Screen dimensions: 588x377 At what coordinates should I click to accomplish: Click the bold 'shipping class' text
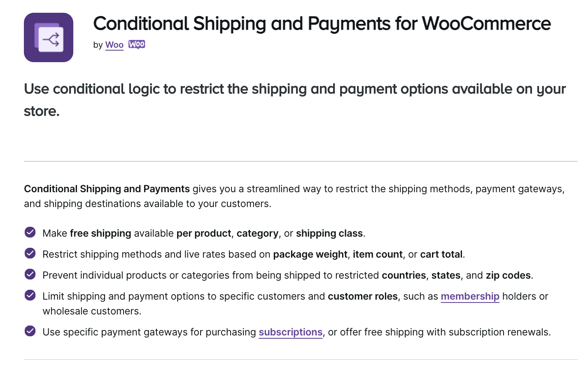[329, 233]
